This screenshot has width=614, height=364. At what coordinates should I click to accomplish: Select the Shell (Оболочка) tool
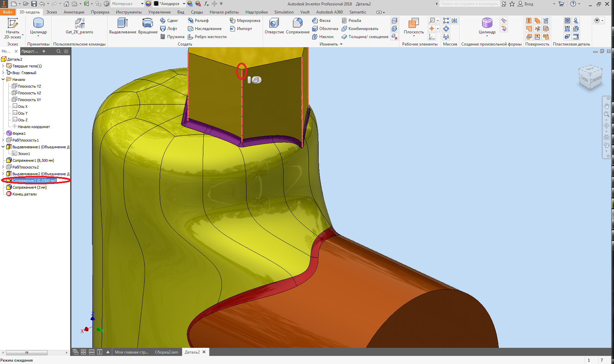[325, 29]
